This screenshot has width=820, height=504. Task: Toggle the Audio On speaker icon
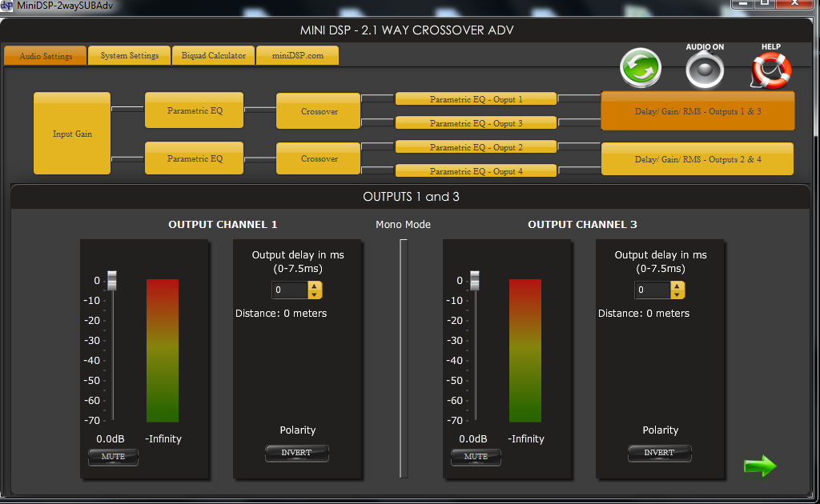(705, 70)
